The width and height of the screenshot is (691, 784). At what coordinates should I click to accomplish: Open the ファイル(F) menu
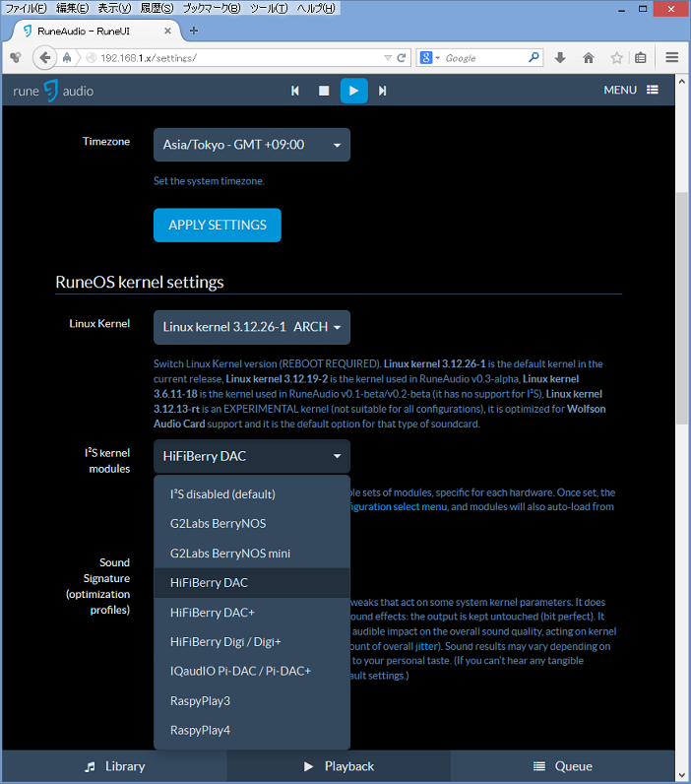(26, 8)
